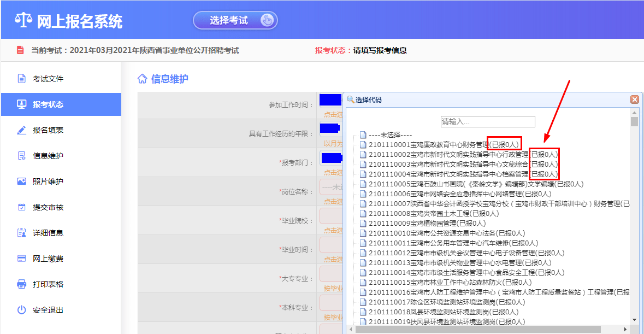This screenshot has width=644, height=334.
Task: Choose 2101110005 宝鸡石鼓山书画院 文学编辑 entry
Action: 475,184
